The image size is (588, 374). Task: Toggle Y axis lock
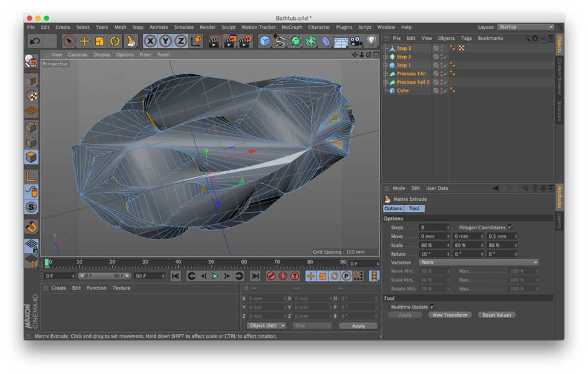[166, 41]
